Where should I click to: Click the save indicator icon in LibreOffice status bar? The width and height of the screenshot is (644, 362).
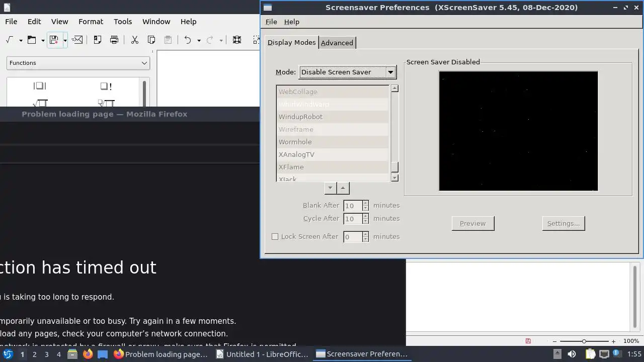[x=528, y=341]
